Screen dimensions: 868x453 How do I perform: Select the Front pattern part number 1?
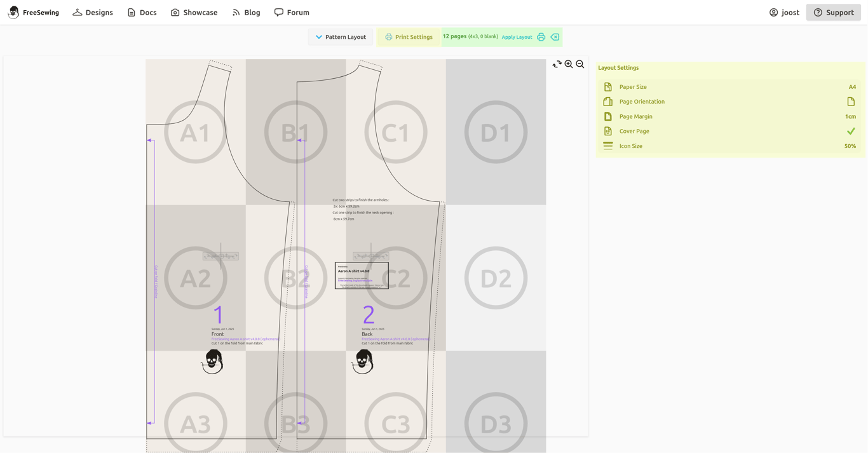[x=219, y=315]
